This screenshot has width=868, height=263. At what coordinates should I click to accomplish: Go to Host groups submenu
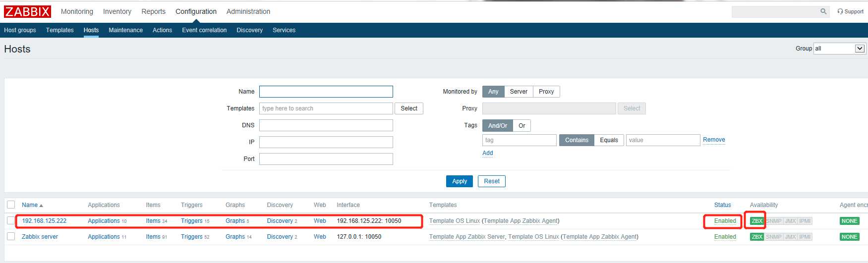[20, 30]
